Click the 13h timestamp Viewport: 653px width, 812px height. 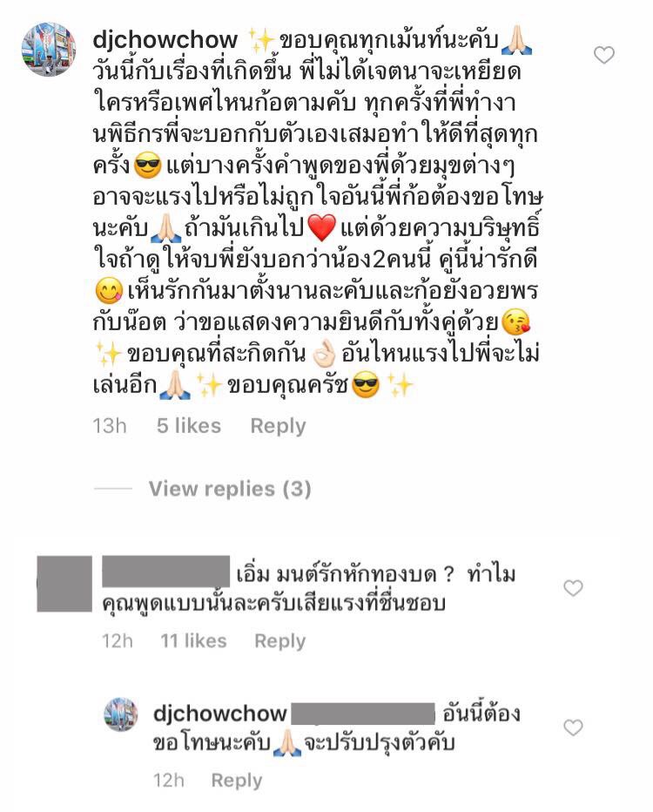(110, 426)
